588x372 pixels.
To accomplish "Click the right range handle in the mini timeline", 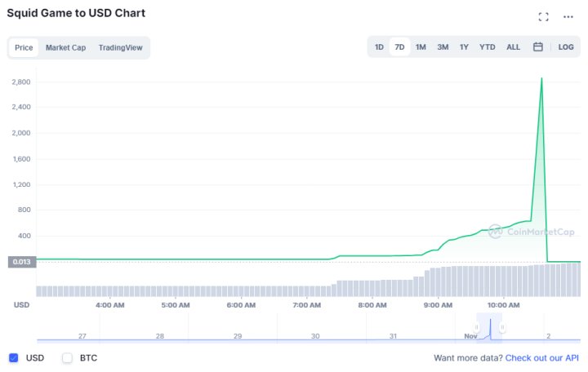I will pyautogui.click(x=502, y=328).
